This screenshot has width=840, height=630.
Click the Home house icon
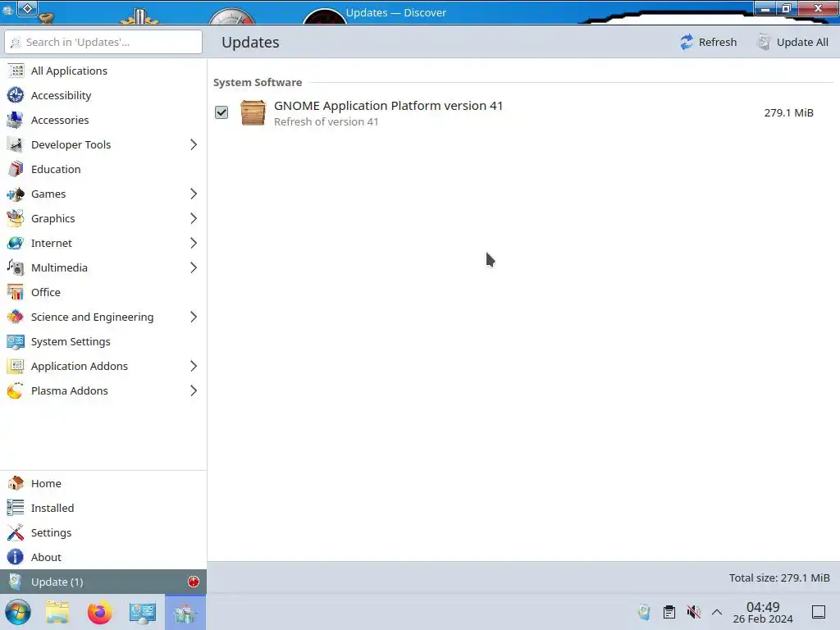pos(16,483)
